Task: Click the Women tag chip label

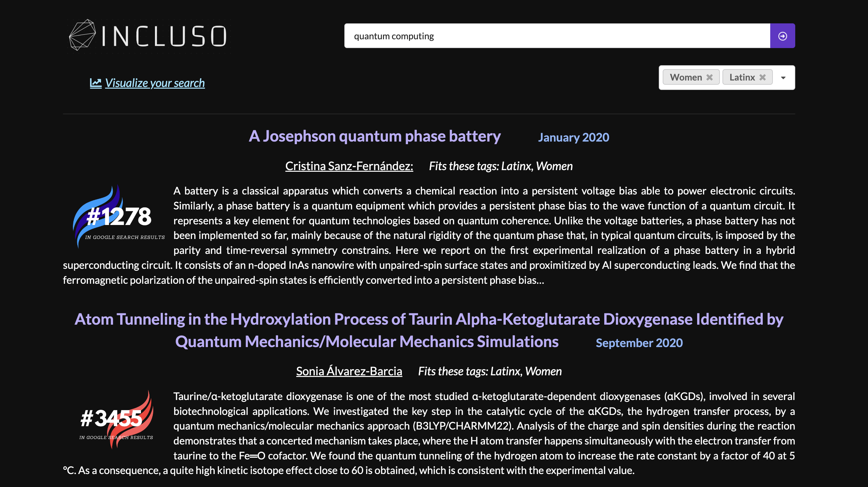Action: point(686,77)
